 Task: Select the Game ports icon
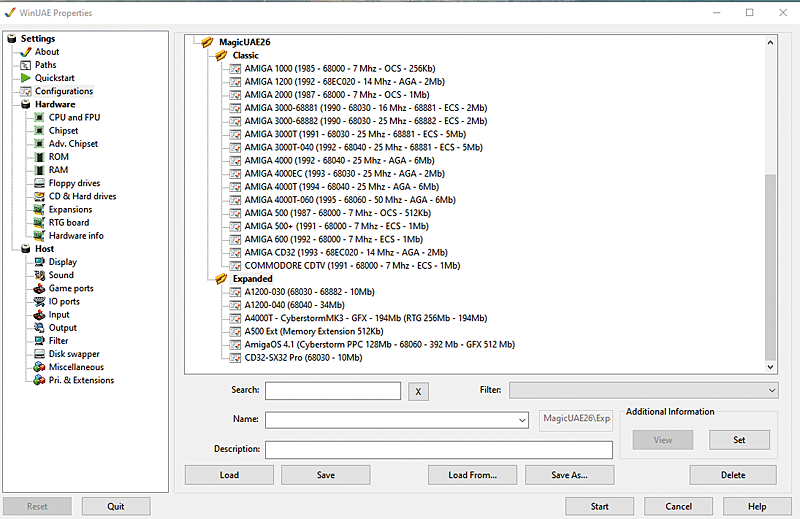[39, 289]
